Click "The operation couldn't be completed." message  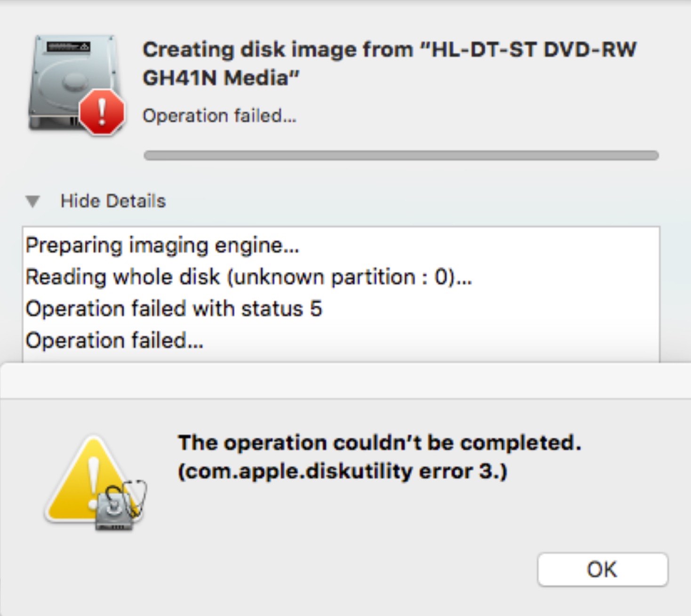(x=380, y=443)
